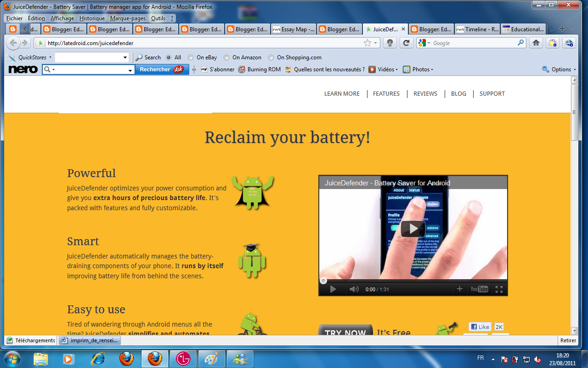Click the lightbulb add-on icon beside Reload
588x368 pixels.
[x=390, y=43]
